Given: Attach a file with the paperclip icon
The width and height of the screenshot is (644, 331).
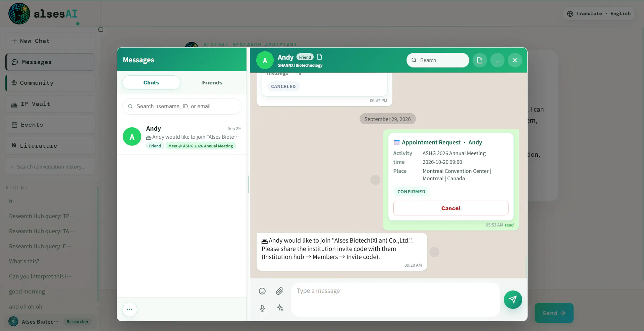Looking at the screenshot, I should [x=279, y=291].
